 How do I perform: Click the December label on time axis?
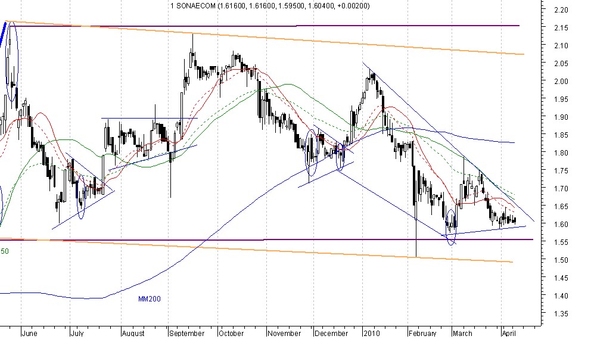[x=331, y=334]
